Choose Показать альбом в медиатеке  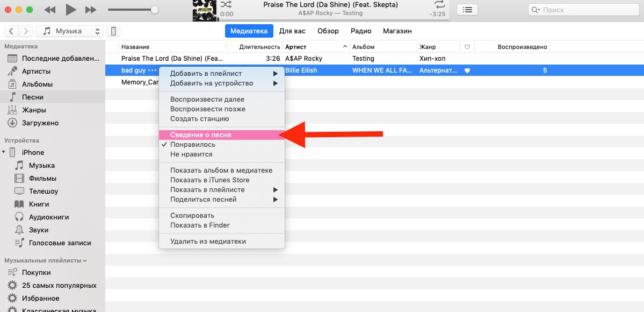(222, 171)
